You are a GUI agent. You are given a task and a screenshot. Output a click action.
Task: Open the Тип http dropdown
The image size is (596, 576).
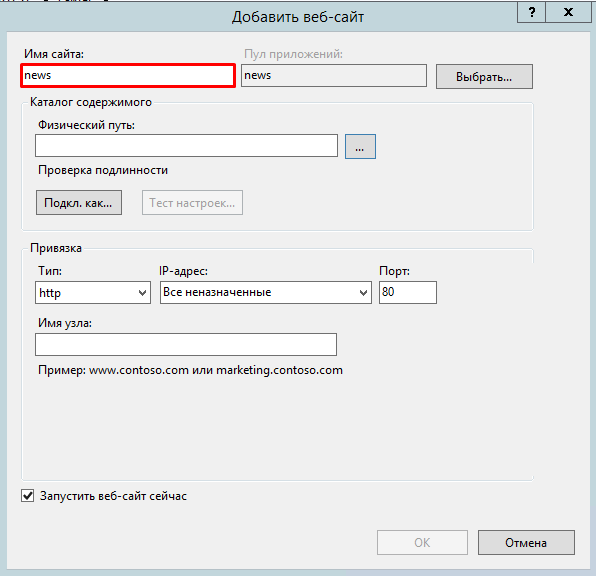[x=93, y=292]
